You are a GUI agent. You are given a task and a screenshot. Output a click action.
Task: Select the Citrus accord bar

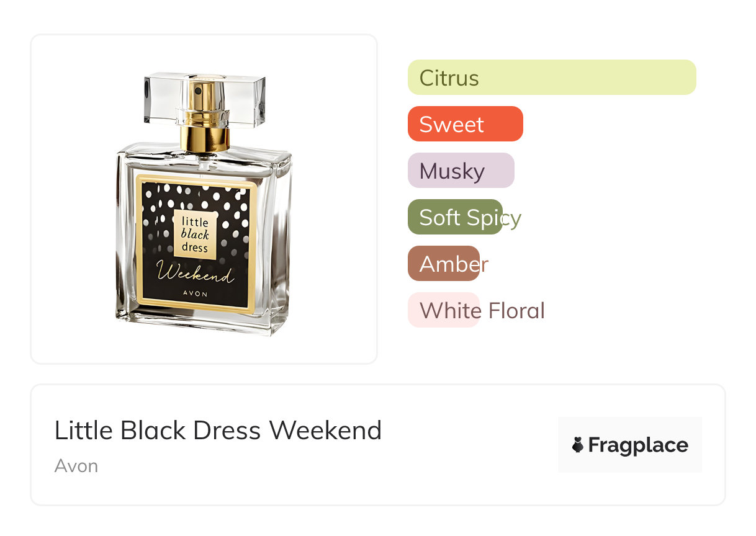tap(551, 78)
